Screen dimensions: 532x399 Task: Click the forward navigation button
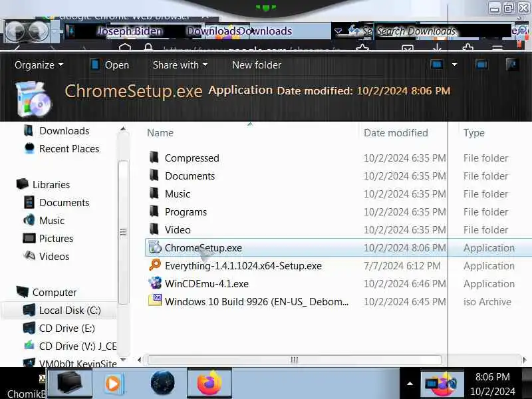coord(39,31)
